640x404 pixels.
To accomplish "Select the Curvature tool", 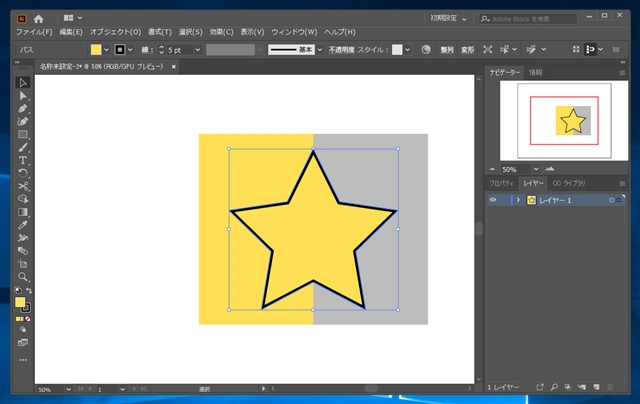I will pos(23,122).
